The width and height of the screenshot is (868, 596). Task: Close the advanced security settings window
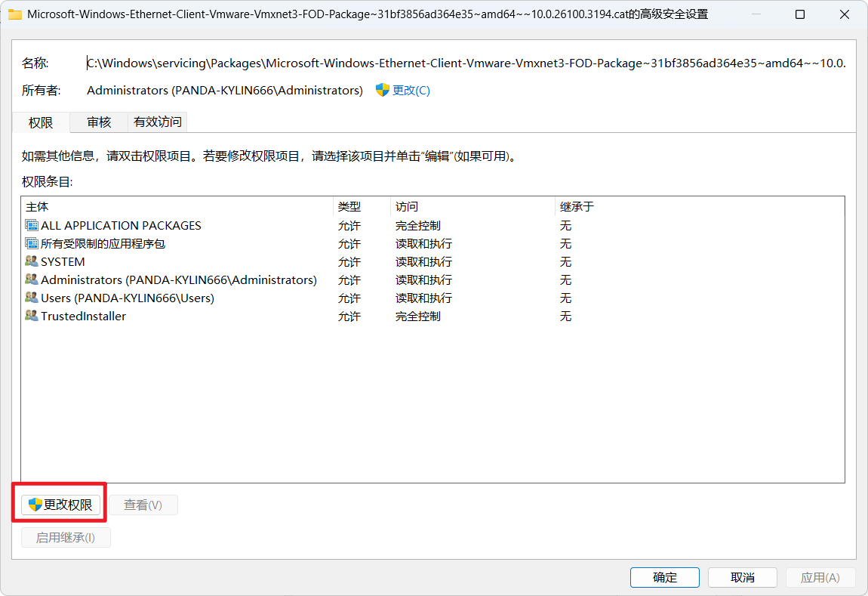click(844, 14)
